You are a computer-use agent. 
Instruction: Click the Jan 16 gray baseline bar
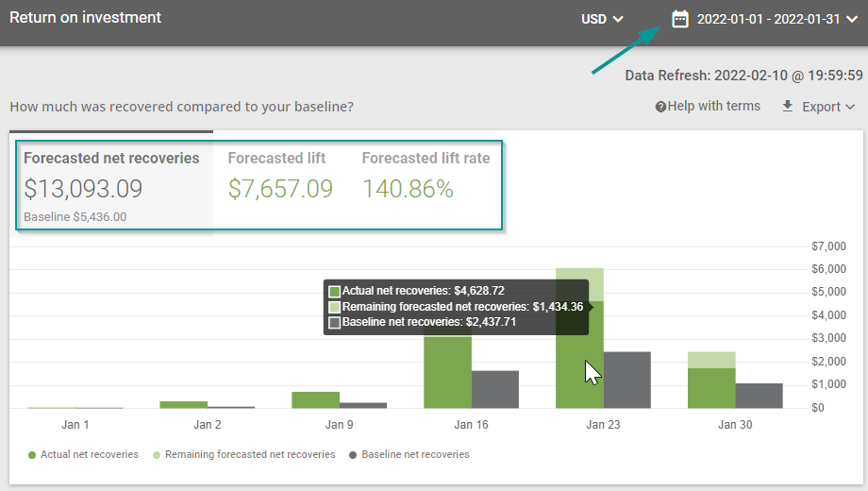pyautogui.click(x=495, y=389)
